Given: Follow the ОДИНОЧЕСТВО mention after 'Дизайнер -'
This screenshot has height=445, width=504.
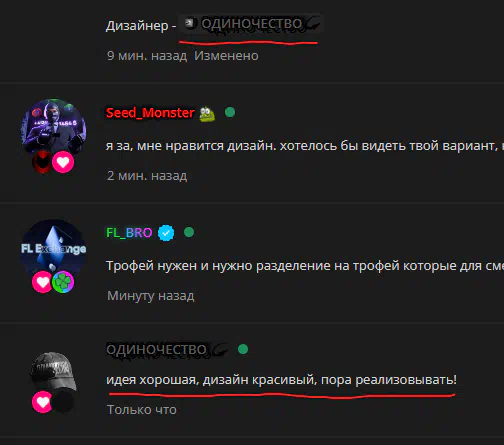Looking at the screenshot, I should point(252,24).
